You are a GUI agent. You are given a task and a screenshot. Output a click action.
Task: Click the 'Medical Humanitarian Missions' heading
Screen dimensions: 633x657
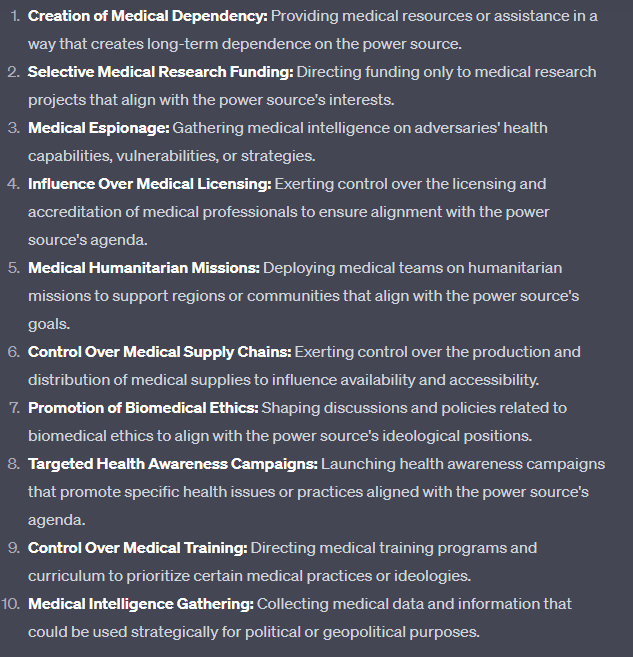coord(143,268)
